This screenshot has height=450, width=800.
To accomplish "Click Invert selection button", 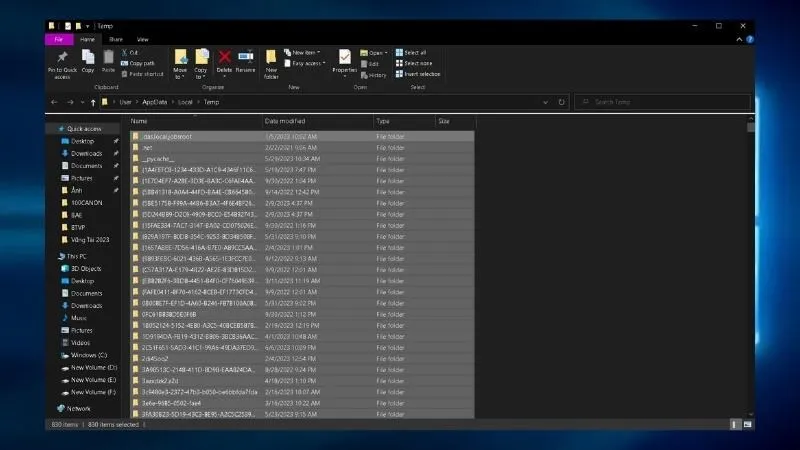I will pyautogui.click(x=421, y=74).
